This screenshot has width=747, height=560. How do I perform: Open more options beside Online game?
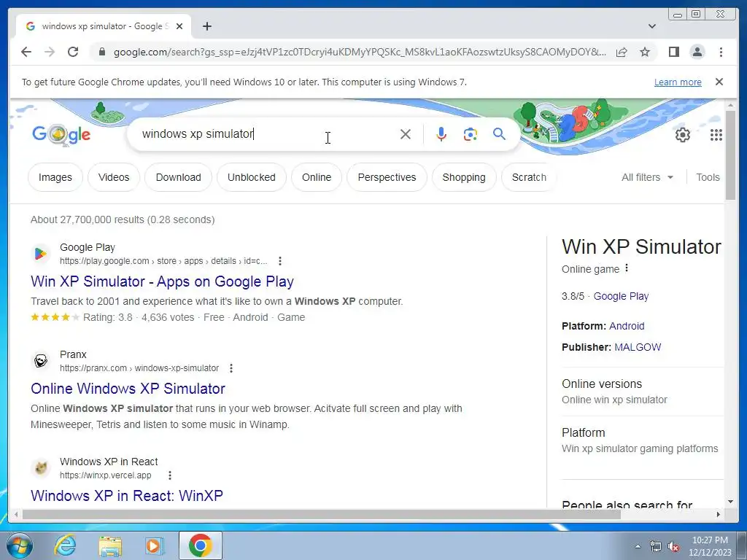[x=627, y=268]
